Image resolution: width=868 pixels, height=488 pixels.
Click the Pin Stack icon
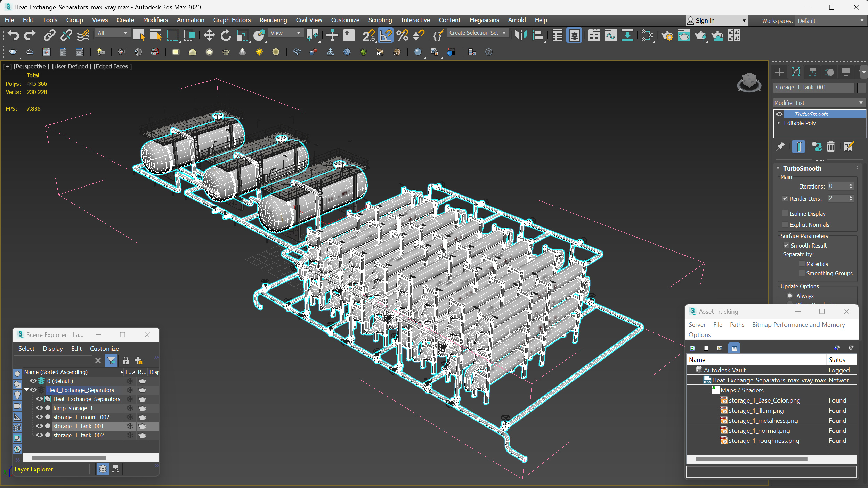point(780,147)
